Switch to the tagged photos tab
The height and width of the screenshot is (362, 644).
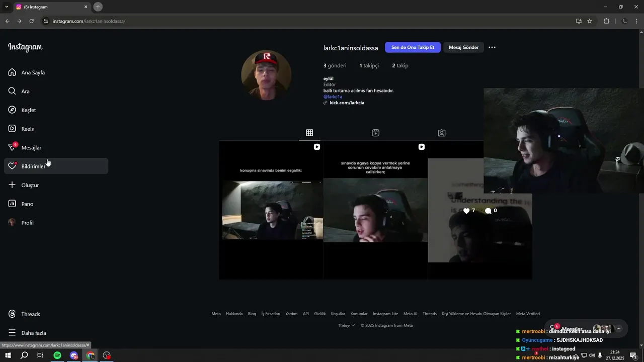tap(442, 133)
